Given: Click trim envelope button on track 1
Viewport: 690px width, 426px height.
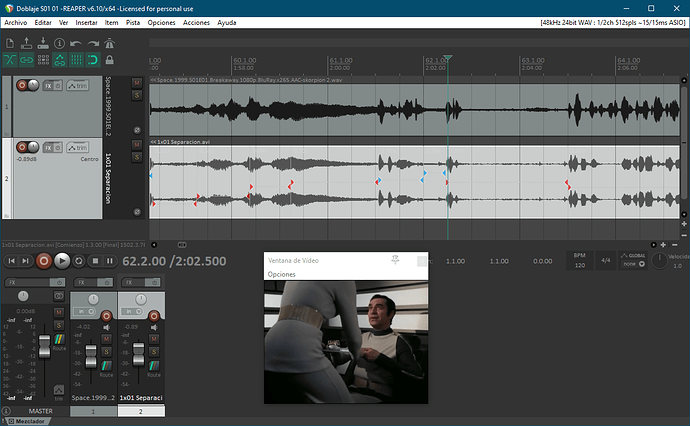Looking at the screenshot, I should click(x=77, y=86).
